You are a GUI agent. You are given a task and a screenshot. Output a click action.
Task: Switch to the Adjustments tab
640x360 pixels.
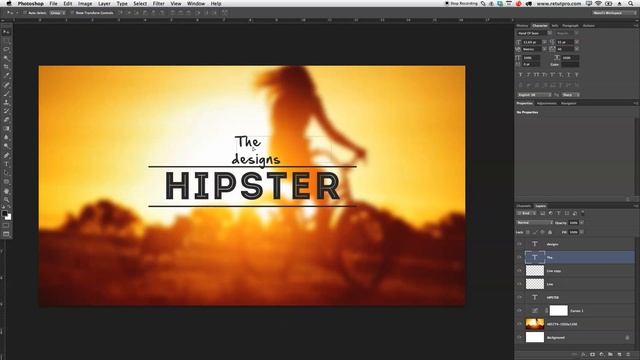(x=547, y=103)
